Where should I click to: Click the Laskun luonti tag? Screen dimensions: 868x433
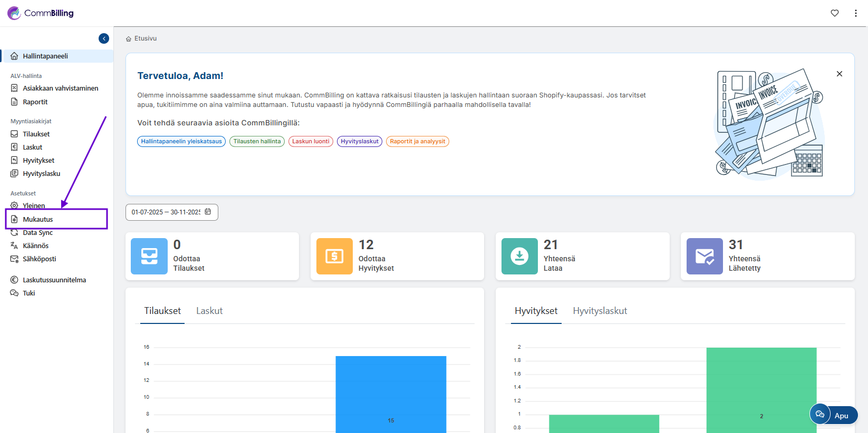click(x=311, y=141)
